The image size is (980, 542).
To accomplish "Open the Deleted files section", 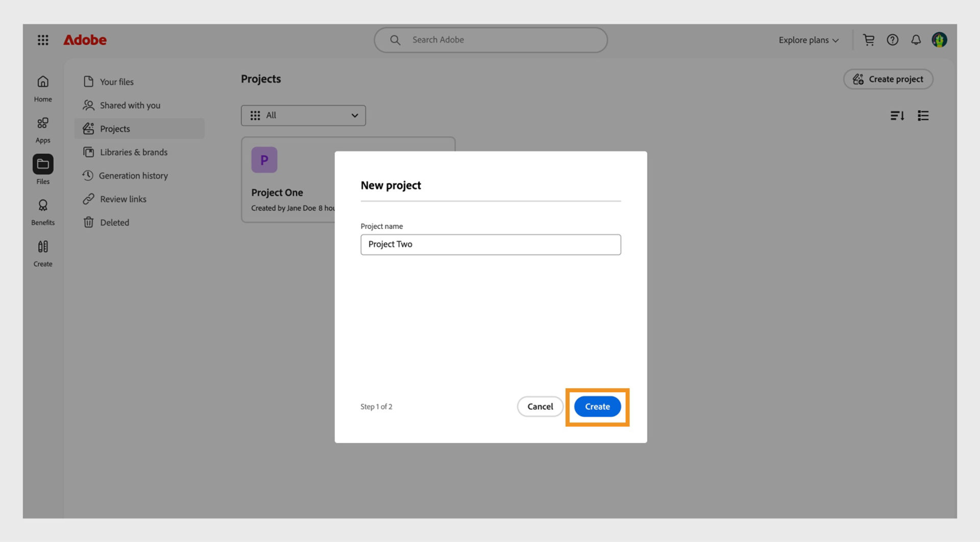I will (x=114, y=222).
